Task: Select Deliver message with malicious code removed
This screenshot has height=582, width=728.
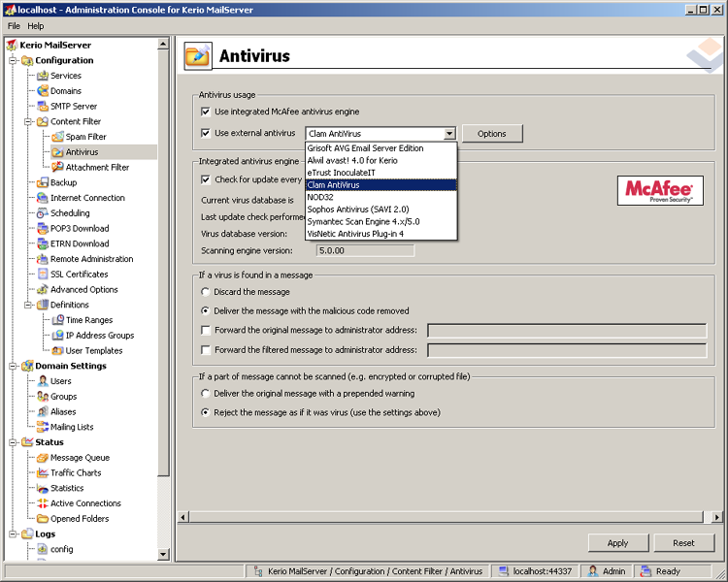Action: (x=205, y=311)
